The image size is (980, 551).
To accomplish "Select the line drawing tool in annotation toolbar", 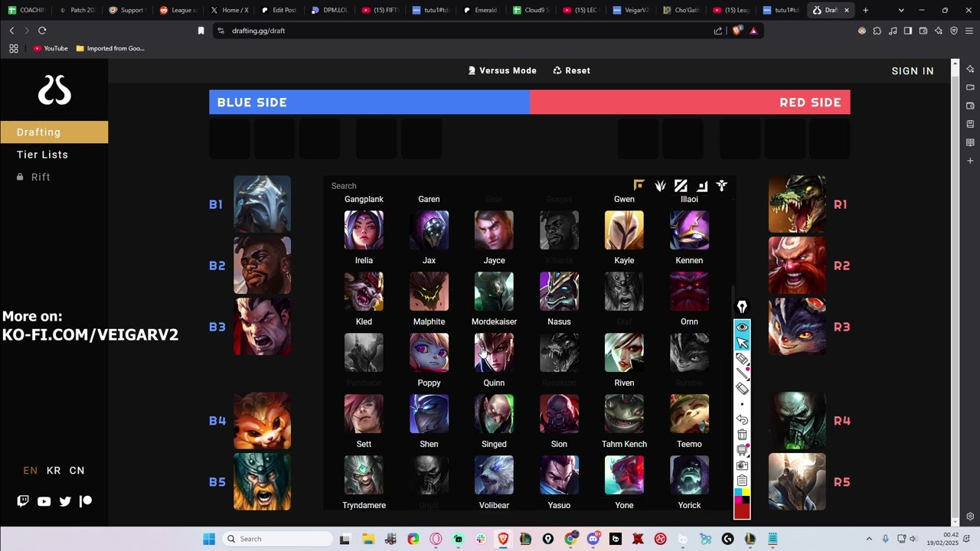I will coord(742,373).
